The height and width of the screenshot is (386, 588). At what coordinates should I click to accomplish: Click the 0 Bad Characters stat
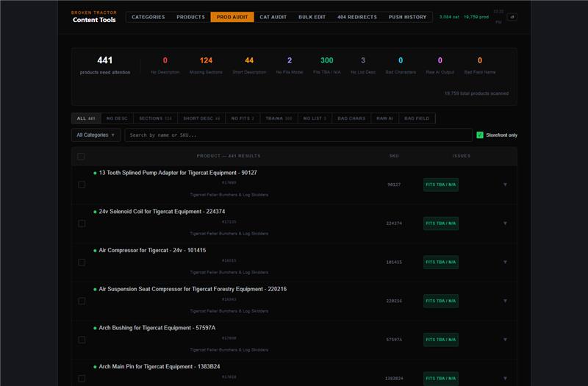tap(401, 65)
